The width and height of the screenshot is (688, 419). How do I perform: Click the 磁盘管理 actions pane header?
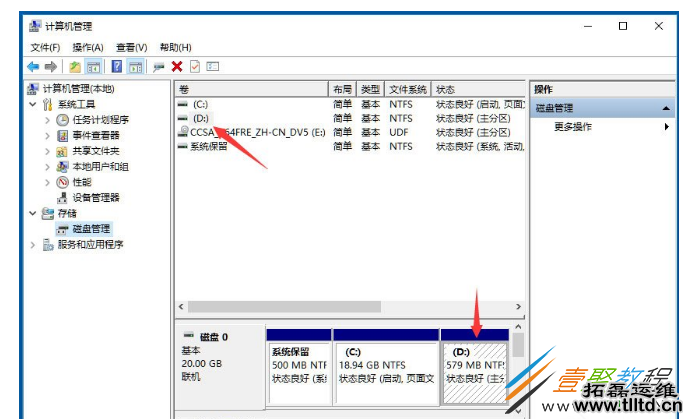603,108
